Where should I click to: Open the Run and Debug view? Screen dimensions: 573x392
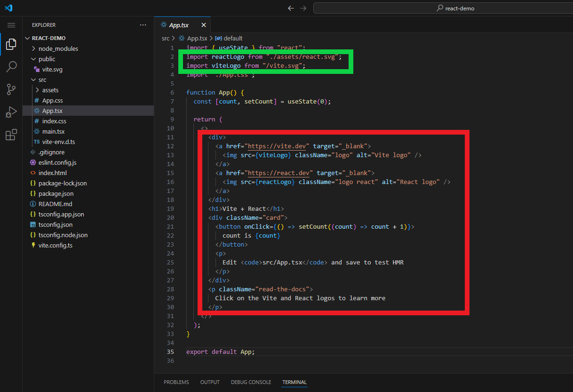pos(11,112)
